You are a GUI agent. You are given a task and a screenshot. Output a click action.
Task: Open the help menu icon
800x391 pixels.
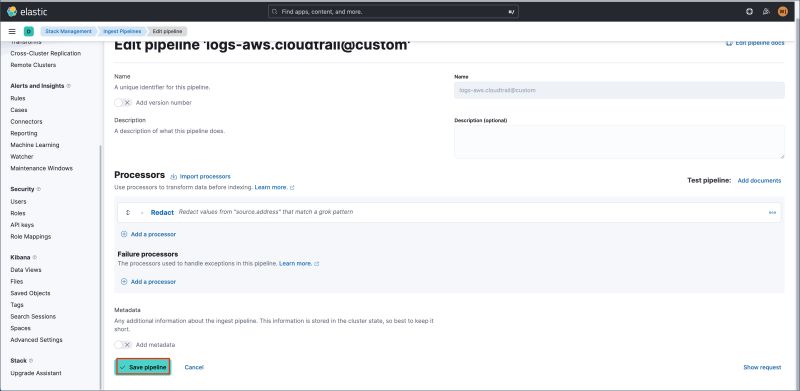(749, 11)
